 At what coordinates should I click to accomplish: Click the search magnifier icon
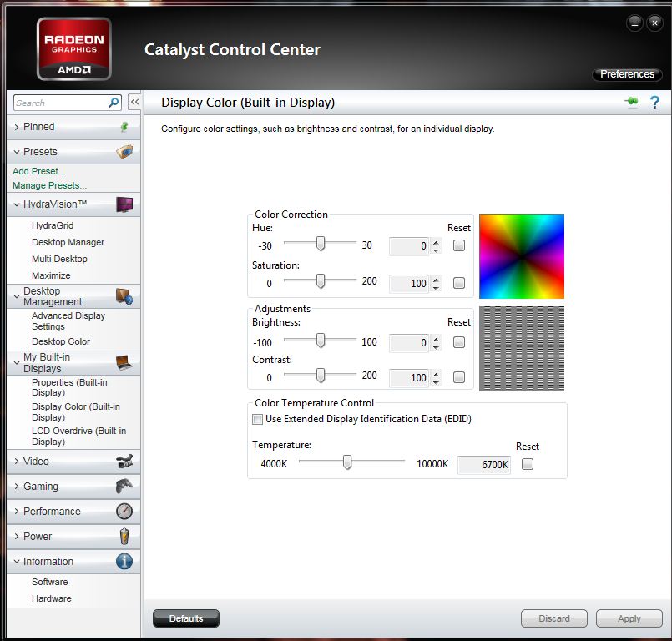114,103
